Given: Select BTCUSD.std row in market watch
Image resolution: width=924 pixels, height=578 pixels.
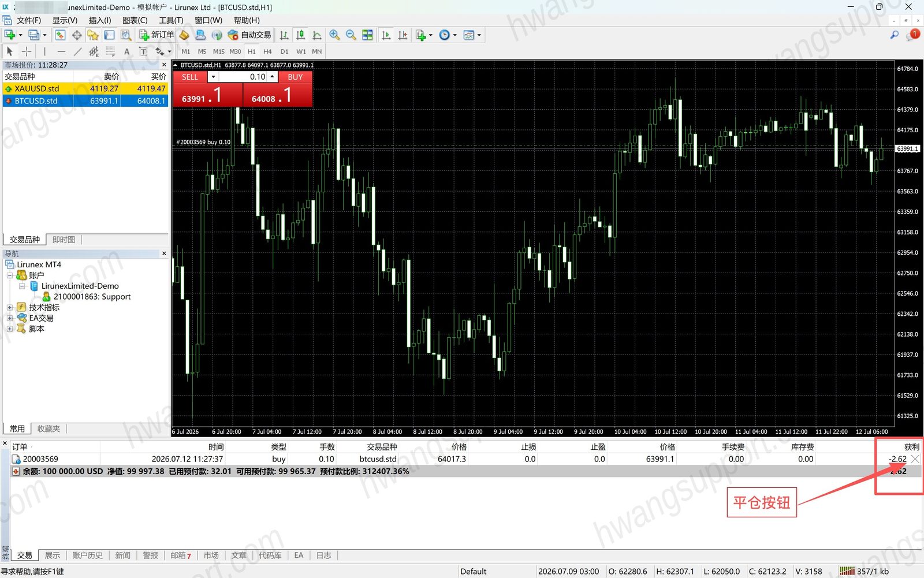Looking at the screenshot, I should [85, 100].
